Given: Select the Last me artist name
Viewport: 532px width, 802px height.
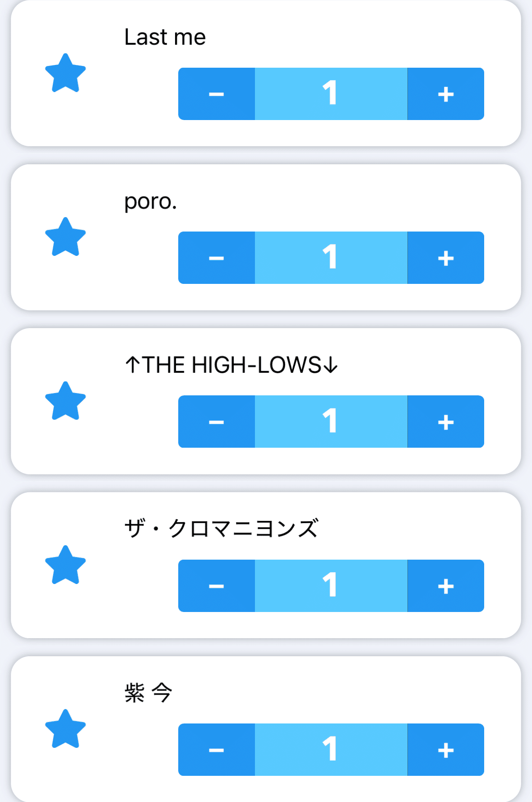Looking at the screenshot, I should (165, 37).
